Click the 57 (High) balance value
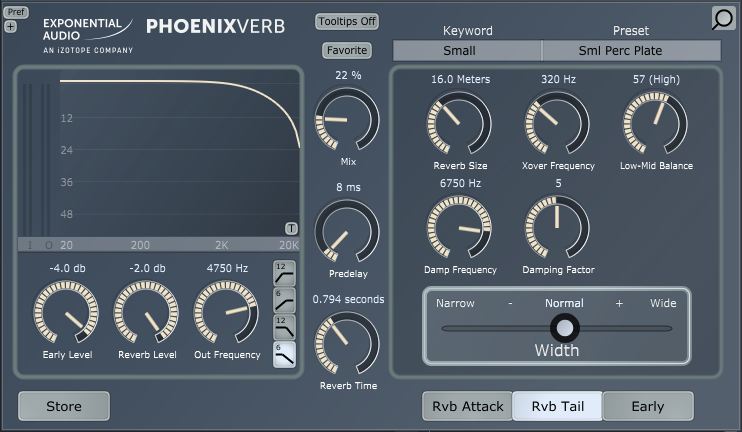 (x=656, y=79)
